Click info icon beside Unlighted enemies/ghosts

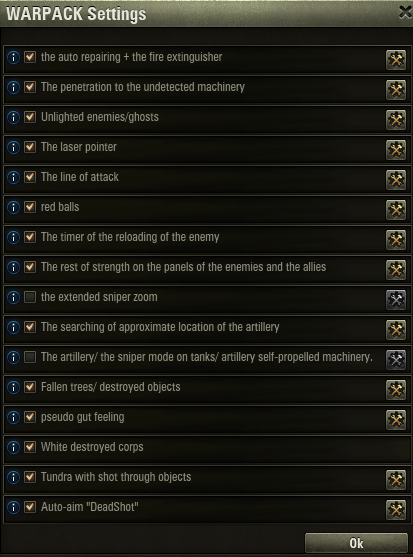click(13, 117)
